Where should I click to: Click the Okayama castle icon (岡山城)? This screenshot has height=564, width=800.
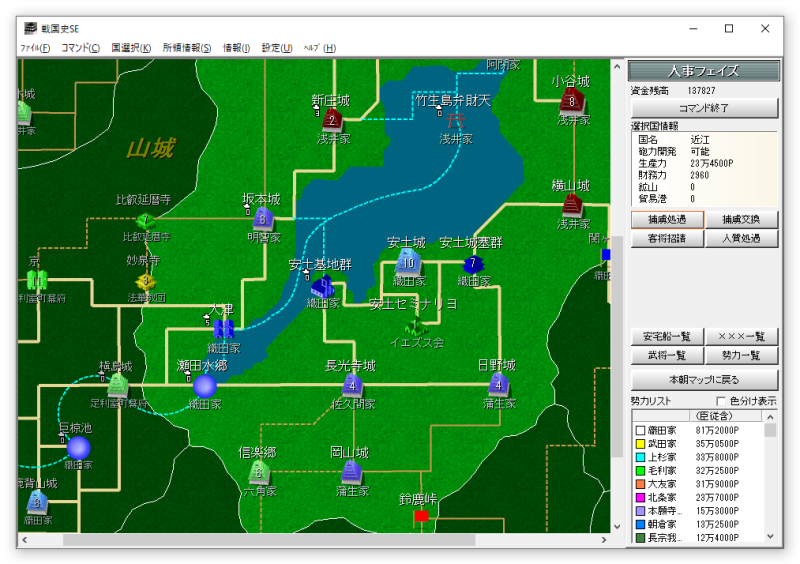pyautogui.click(x=352, y=473)
